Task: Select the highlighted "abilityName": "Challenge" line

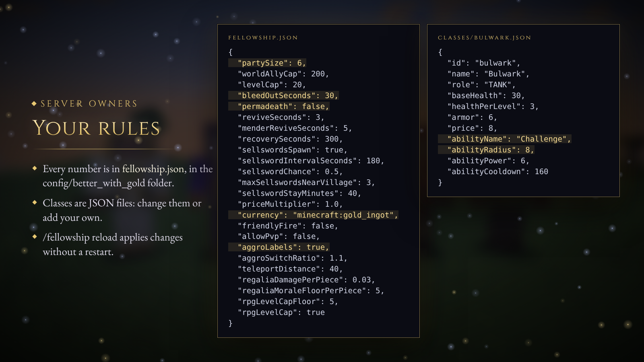Action: (505, 139)
